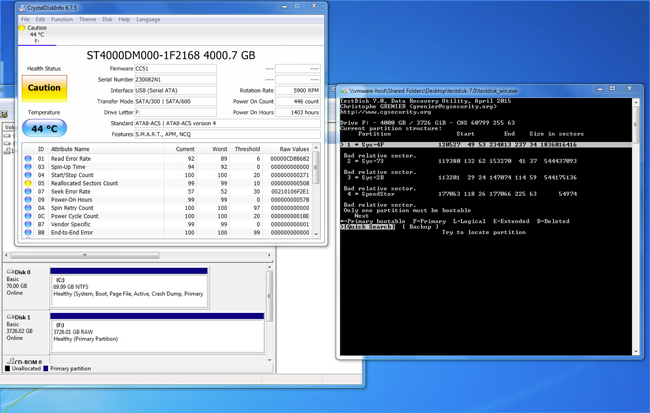Viewport: 650px width, 413px height.
Task: Select the yellow Caution disk F: status icon
Action: point(22,28)
